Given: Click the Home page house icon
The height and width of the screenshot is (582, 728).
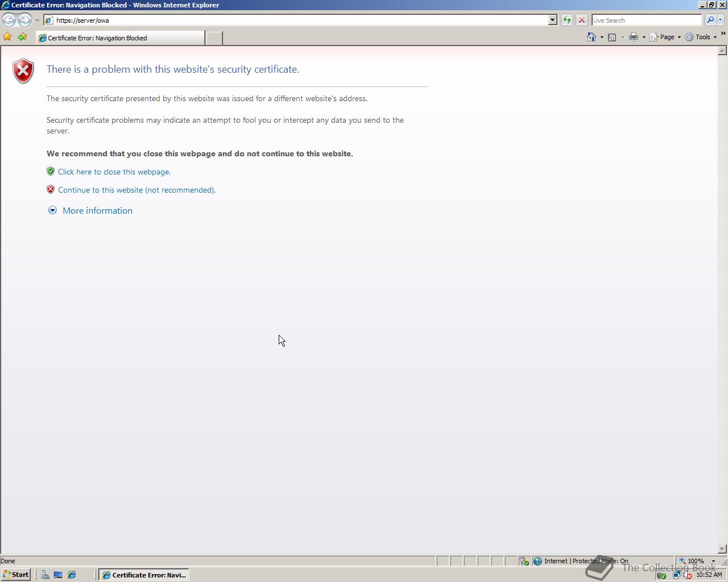Looking at the screenshot, I should click(x=591, y=37).
